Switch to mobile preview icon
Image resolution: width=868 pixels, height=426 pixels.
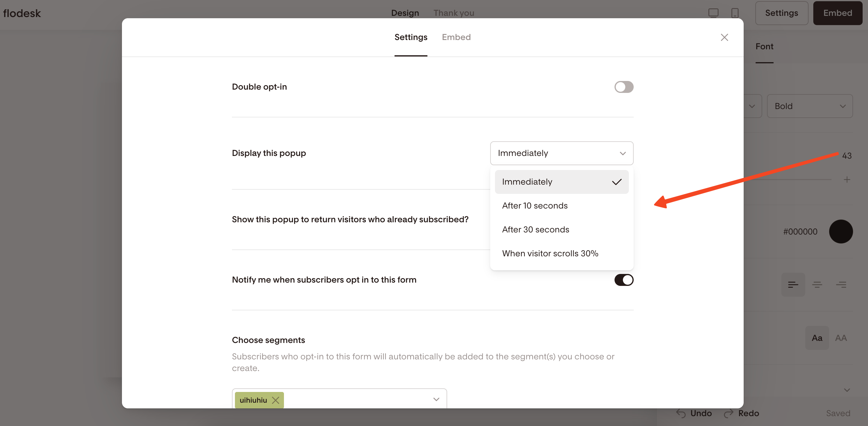(735, 13)
